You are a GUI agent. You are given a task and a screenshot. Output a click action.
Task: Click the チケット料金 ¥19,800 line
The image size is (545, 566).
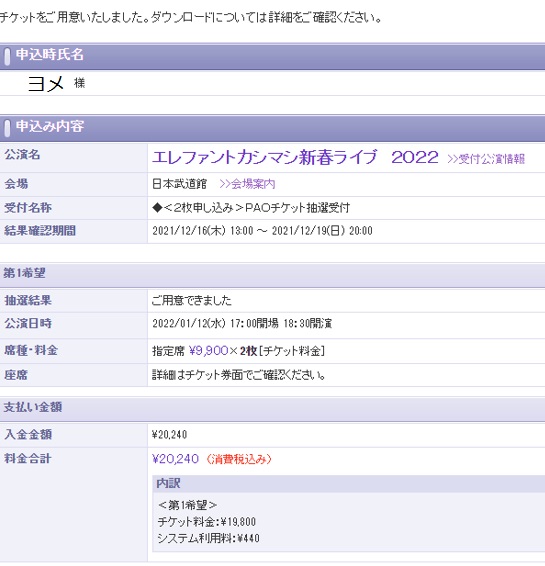click(x=207, y=522)
